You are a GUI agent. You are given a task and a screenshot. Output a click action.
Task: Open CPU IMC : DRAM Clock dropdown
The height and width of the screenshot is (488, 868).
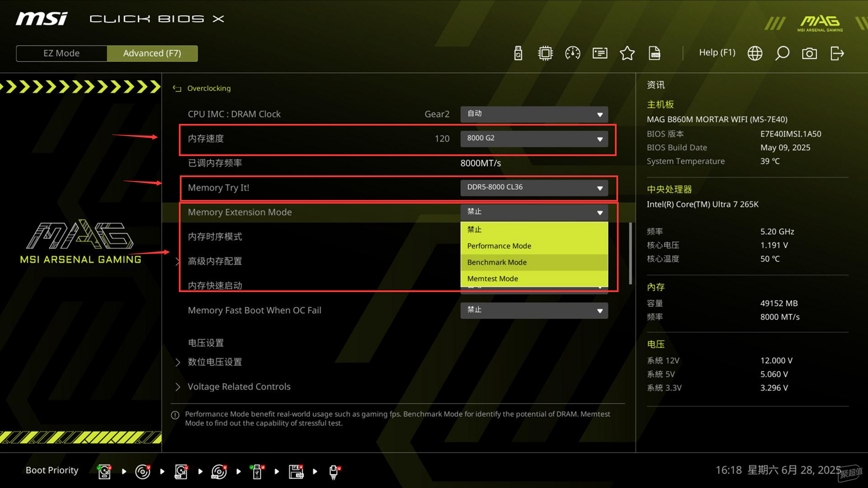[534, 114]
